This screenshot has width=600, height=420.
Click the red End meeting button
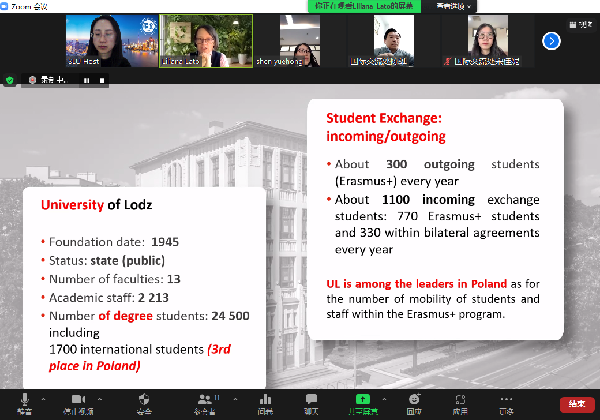coord(577,404)
